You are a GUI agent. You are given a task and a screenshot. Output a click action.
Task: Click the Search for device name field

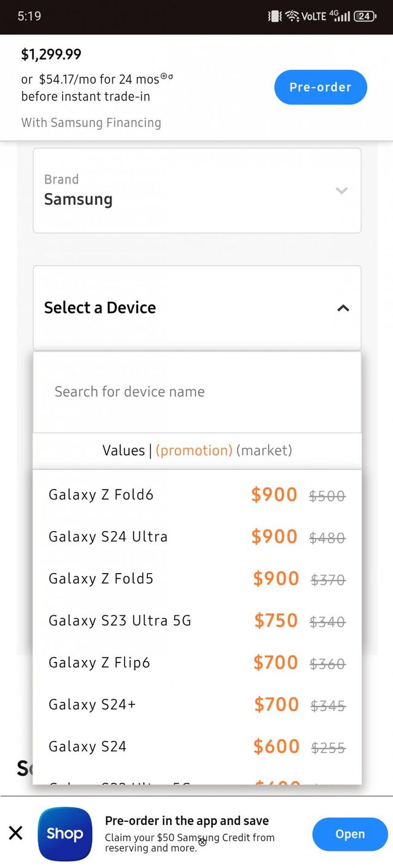196,391
